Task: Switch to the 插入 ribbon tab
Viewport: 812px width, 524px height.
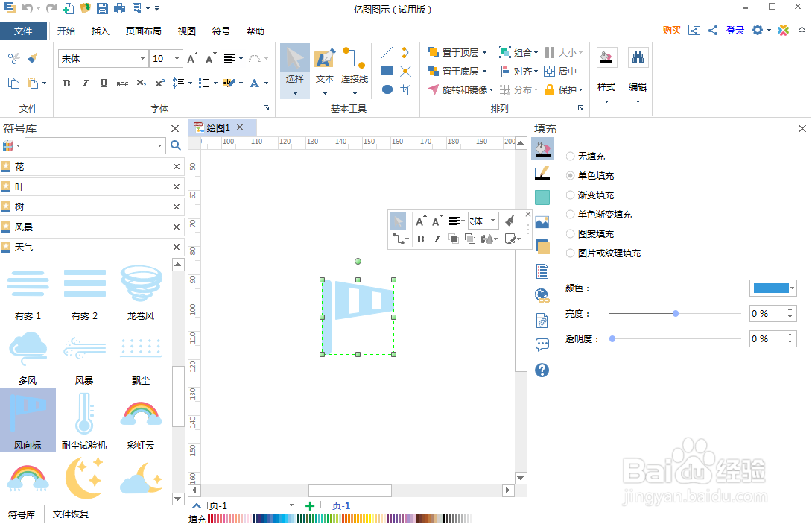Action: point(101,31)
